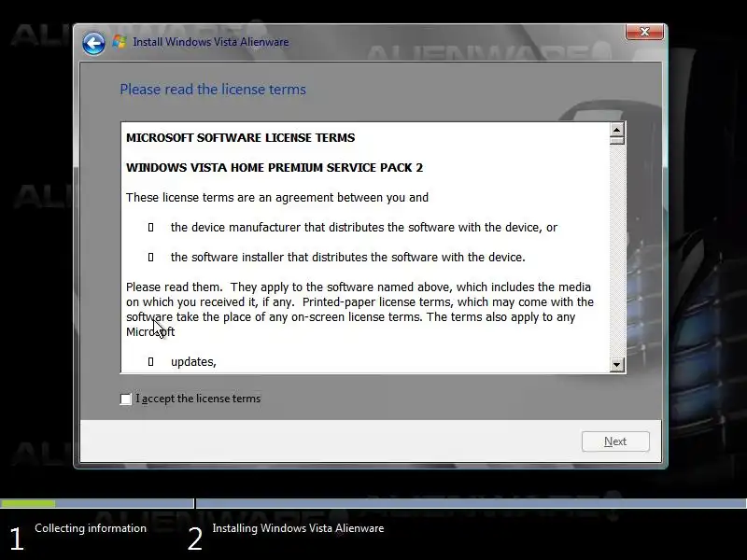Click the license scrollbar track below thumb

tap(616, 250)
